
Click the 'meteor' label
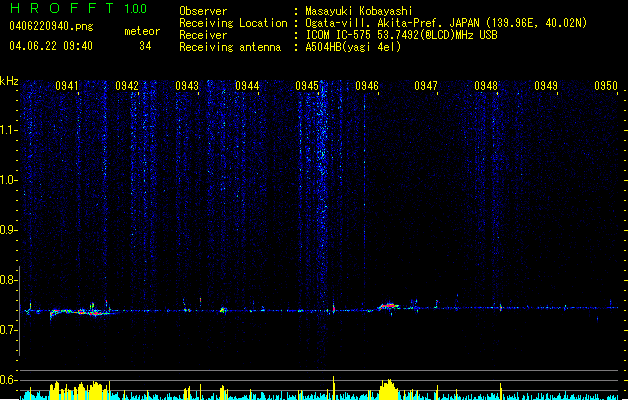click(x=142, y=31)
